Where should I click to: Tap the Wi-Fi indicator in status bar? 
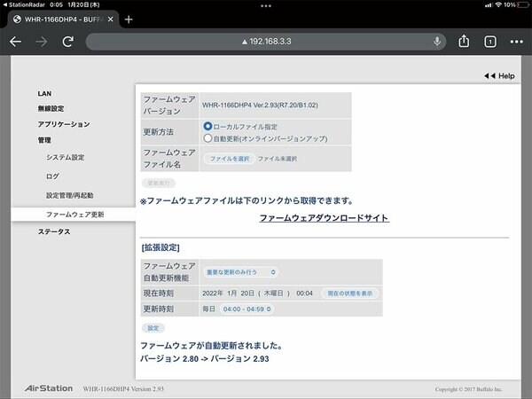tap(498, 4)
